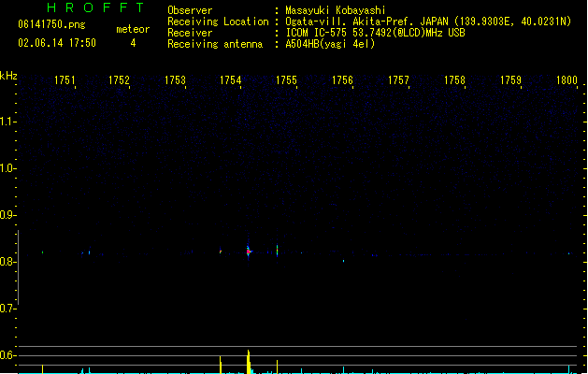Click the 1758 time axis label
Image resolution: width=588 pixels, height=374 pixels.
click(x=454, y=80)
